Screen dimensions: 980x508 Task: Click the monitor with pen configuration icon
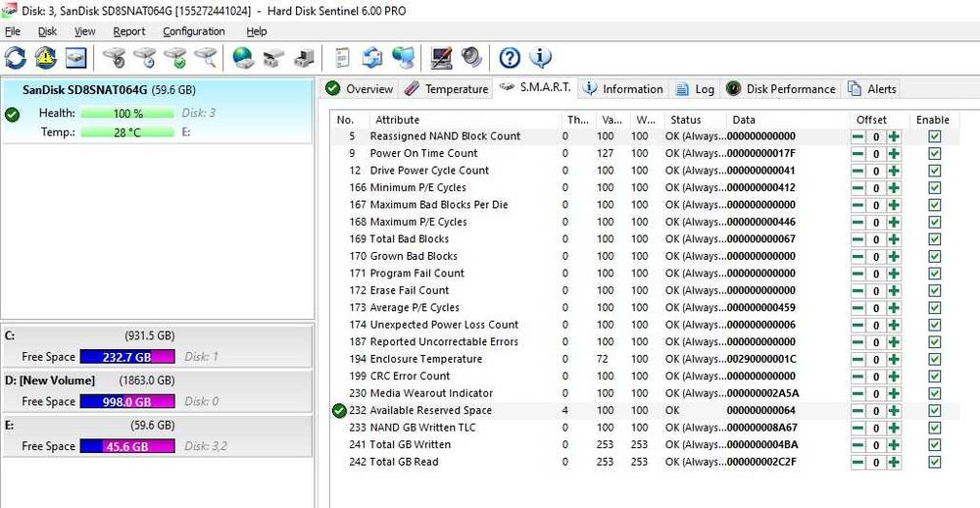tap(441, 58)
